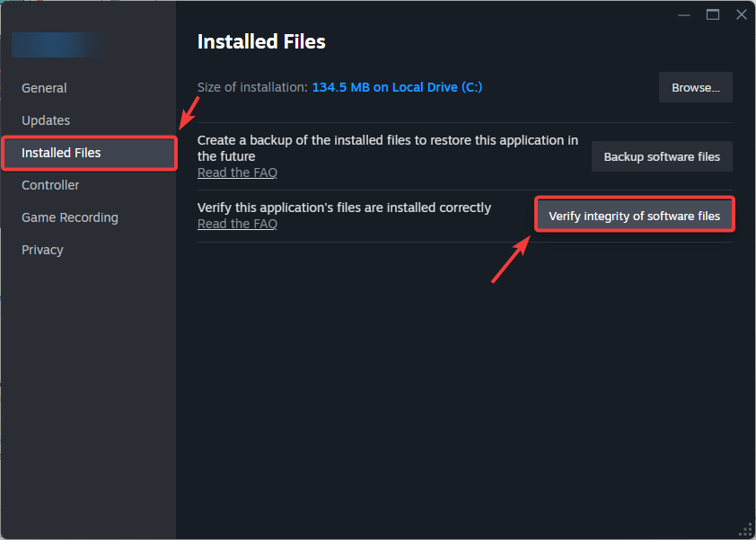756x540 pixels.
Task: Click the blurred application title in sidebar
Action: tap(58, 45)
